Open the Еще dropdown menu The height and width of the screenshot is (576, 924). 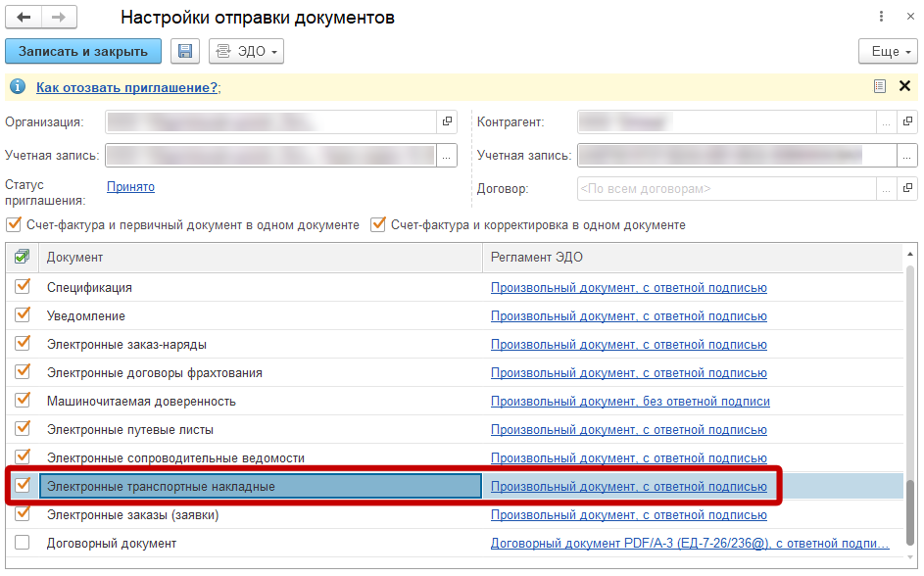click(888, 51)
